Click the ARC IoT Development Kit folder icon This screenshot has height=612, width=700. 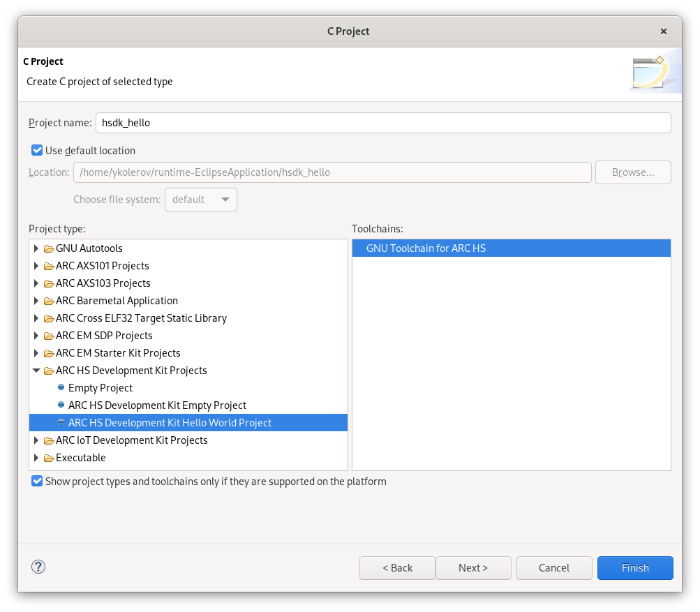(x=47, y=440)
